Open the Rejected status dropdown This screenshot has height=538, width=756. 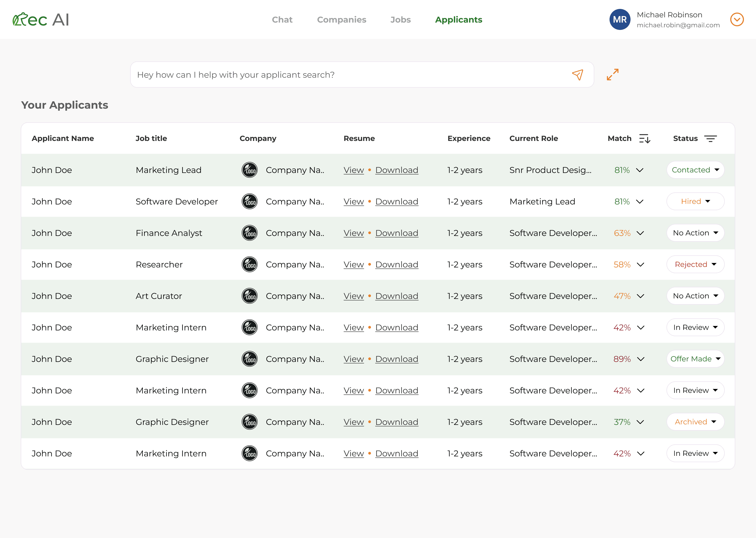pyautogui.click(x=695, y=264)
